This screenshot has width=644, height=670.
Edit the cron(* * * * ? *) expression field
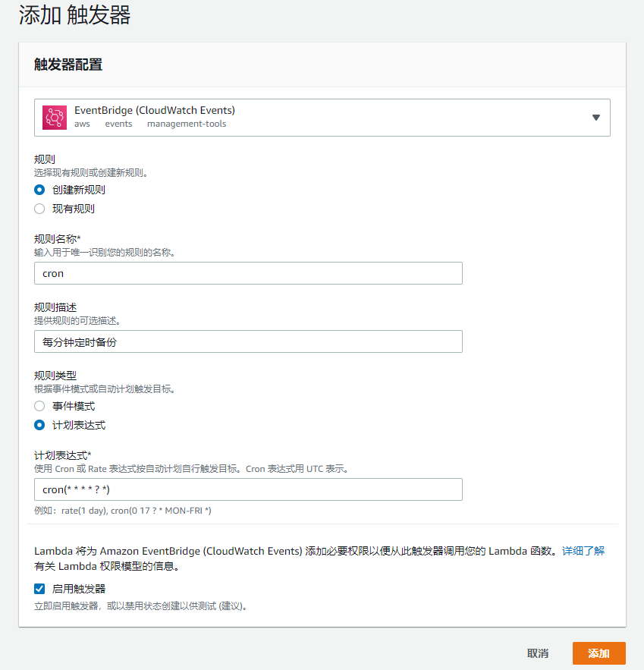coord(248,489)
